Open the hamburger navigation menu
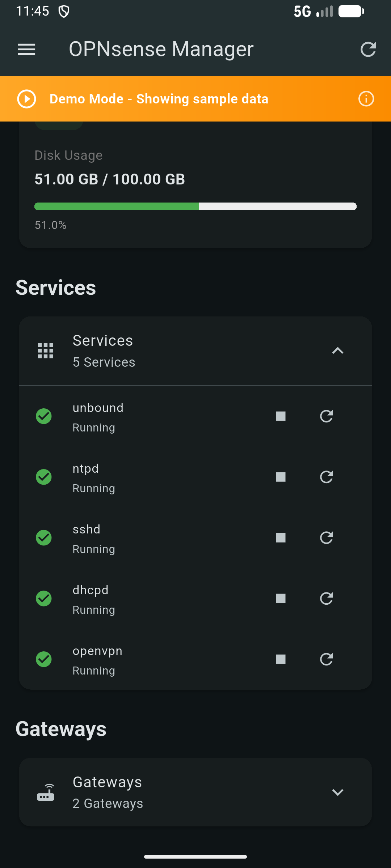 coord(26,50)
